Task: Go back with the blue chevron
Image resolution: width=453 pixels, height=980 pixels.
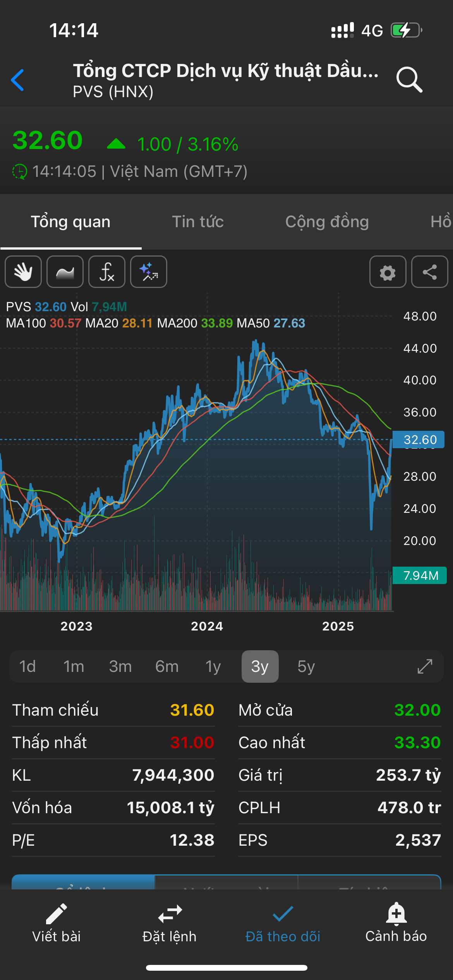Action: coord(18,80)
